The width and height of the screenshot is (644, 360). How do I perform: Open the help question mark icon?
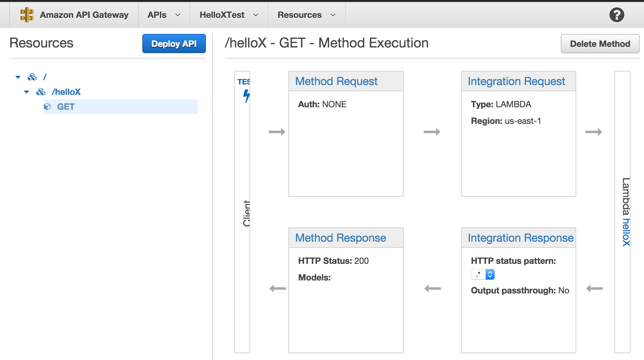(x=617, y=15)
